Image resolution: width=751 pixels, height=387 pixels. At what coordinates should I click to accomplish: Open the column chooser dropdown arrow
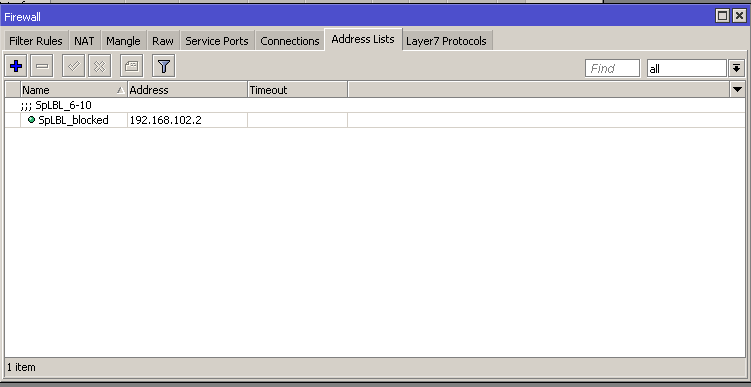pyautogui.click(x=738, y=90)
